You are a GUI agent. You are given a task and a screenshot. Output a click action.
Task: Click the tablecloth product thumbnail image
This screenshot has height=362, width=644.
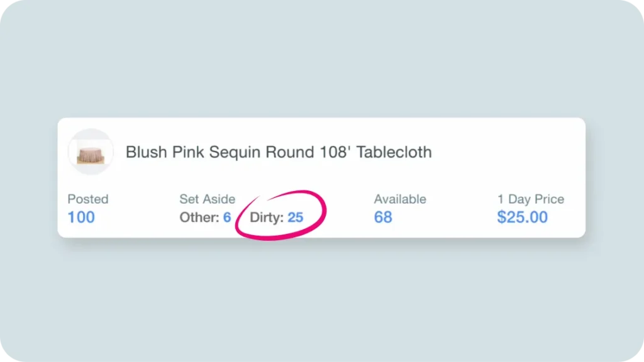click(91, 151)
